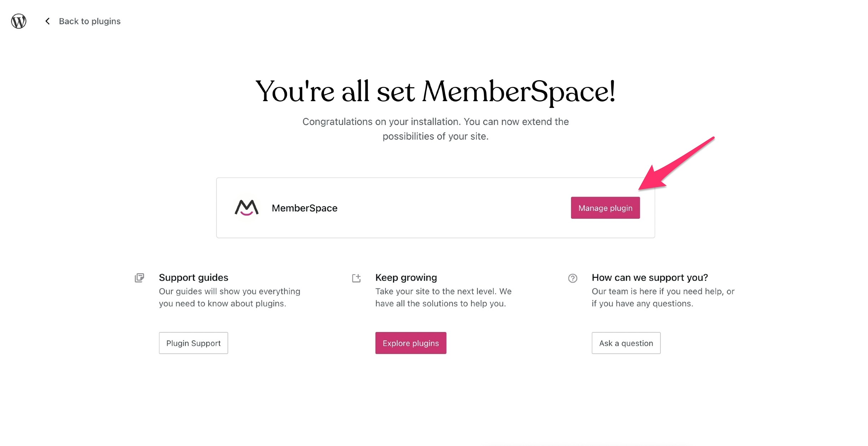Click the Support guides heading
868x446 pixels.
coord(194,277)
